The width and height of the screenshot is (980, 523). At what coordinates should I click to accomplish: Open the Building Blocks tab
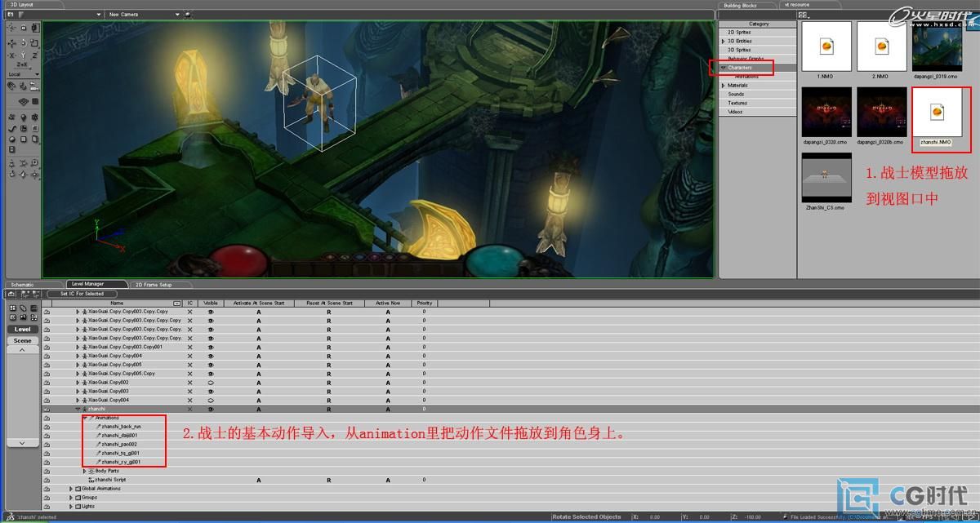coord(739,6)
